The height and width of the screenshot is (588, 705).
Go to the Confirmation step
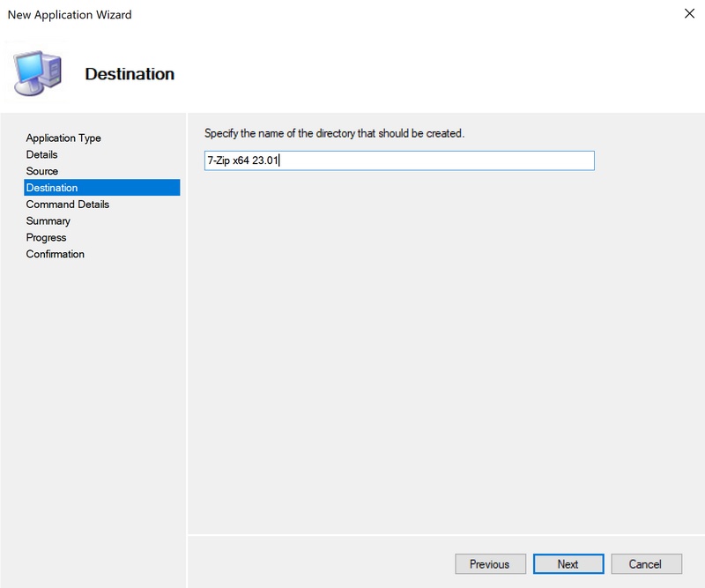(56, 255)
